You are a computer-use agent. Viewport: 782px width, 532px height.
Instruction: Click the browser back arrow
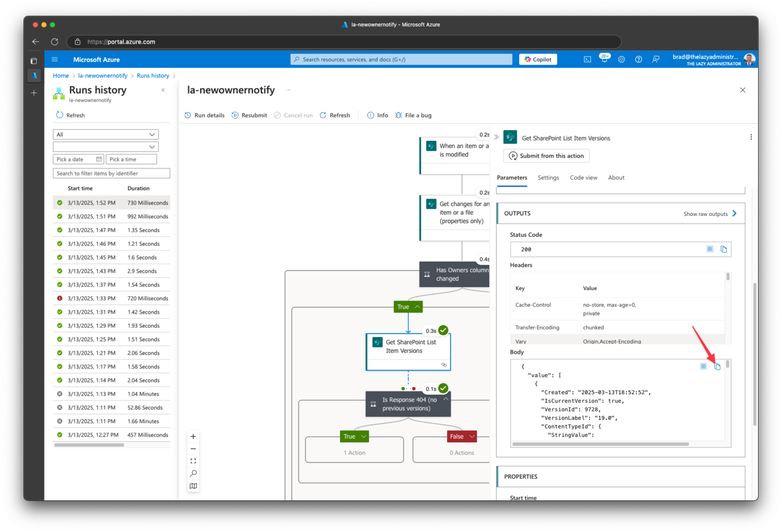point(36,42)
